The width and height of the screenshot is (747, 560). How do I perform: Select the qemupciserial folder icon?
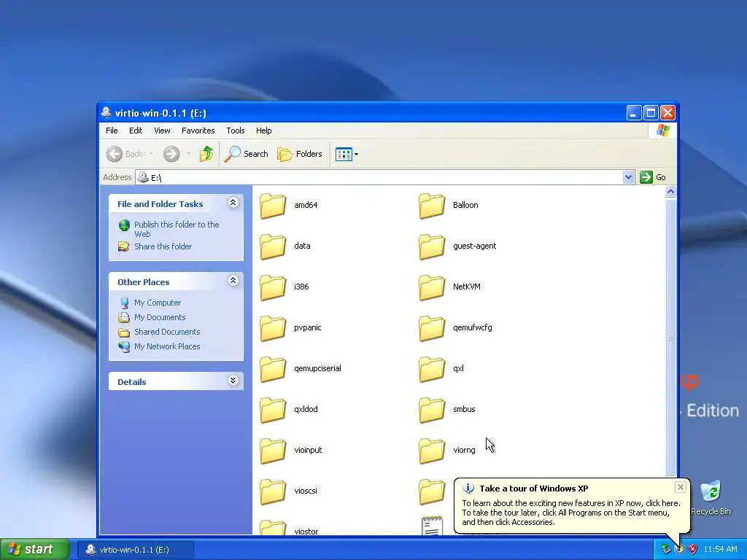coord(273,369)
